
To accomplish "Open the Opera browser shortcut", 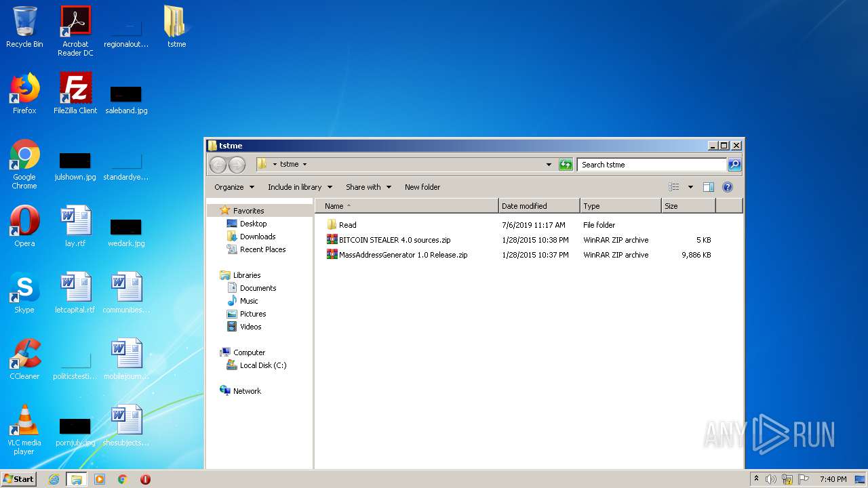I will (x=24, y=226).
